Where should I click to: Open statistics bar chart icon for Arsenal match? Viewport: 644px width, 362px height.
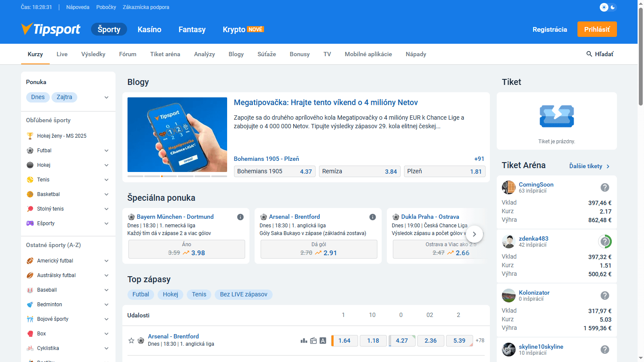coord(304,341)
